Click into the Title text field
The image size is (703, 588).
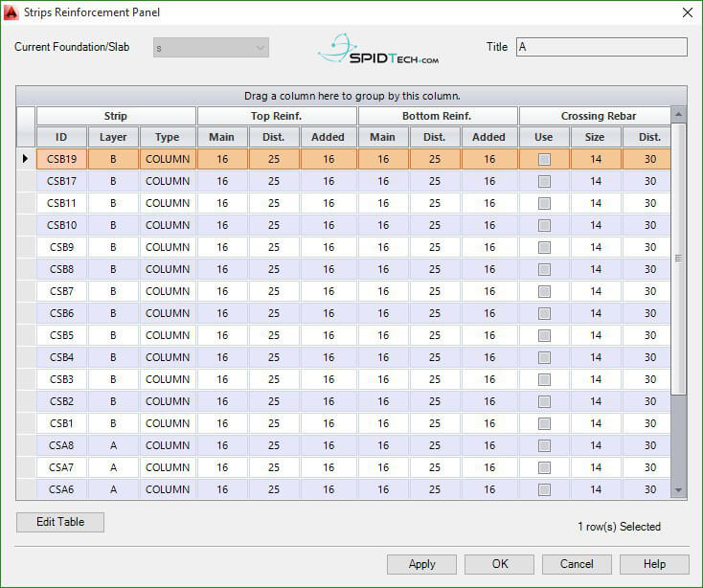pos(601,48)
